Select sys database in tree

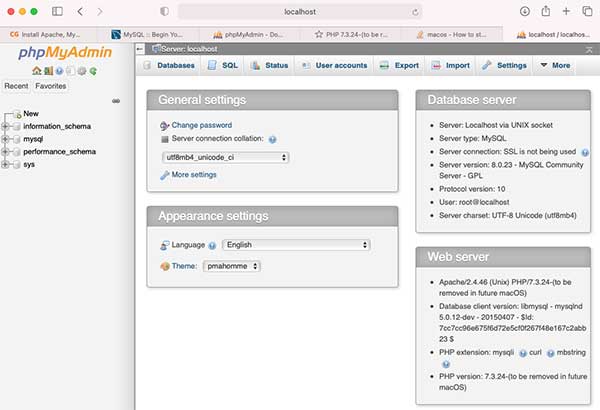click(x=29, y=164)
